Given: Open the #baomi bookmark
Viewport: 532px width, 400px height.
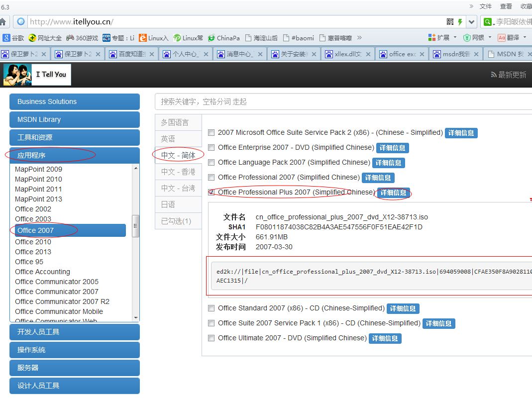Looking at the screenshot, I should [x=299, y=38].
